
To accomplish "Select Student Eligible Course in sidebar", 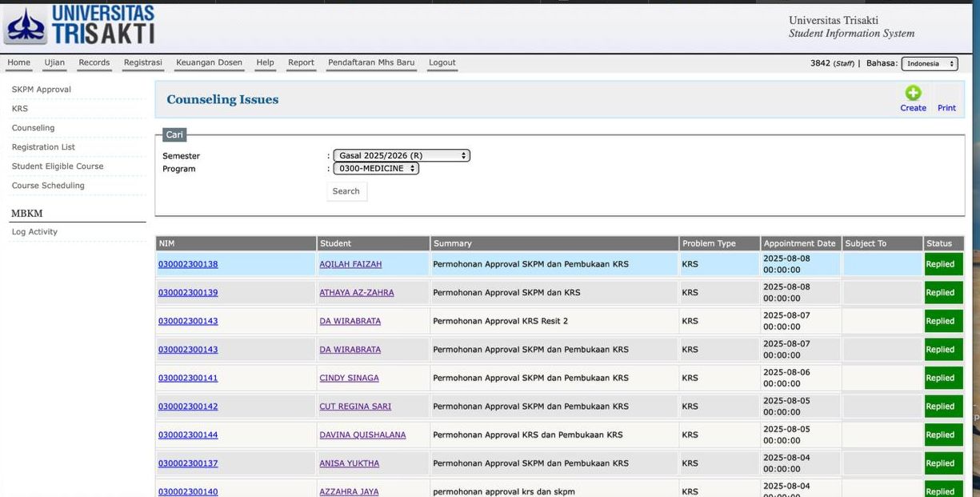I will tap(58, 166).
